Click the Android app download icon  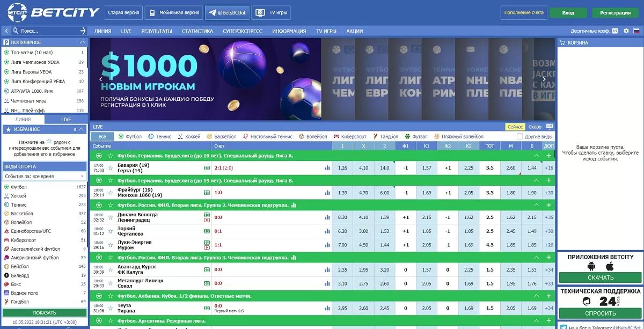592,267
